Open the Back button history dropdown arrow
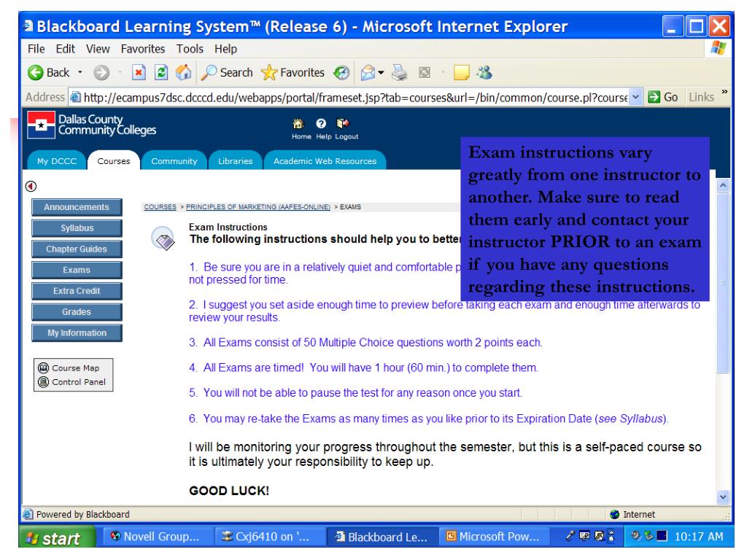The height and width of the screenshot is (560, 747). pyautogui.click(x=80, y=72)
